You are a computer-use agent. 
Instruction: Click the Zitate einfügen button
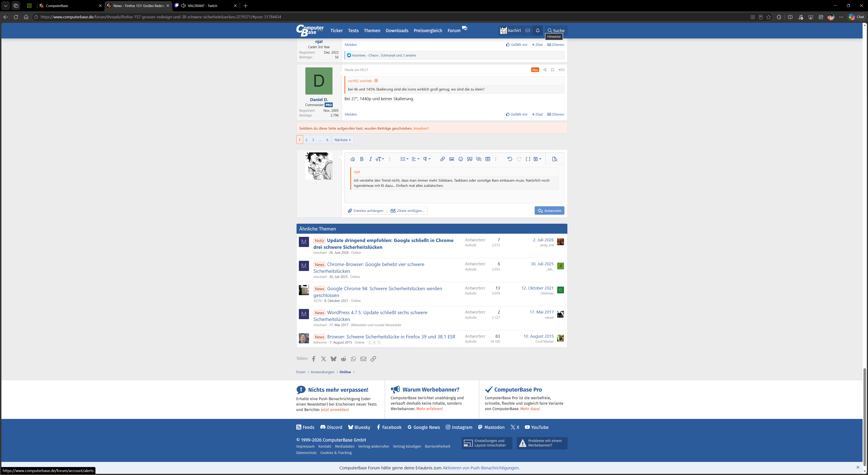pyautogui.click(x=407, y=211)
